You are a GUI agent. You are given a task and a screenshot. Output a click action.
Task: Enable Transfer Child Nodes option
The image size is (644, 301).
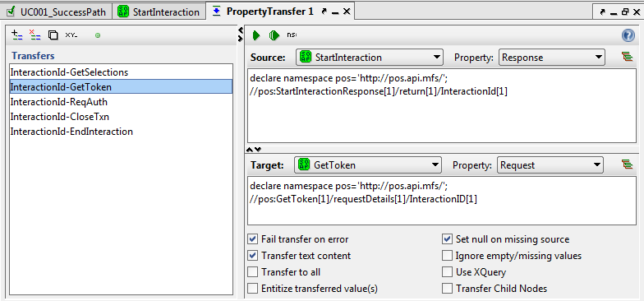(447, 289)
